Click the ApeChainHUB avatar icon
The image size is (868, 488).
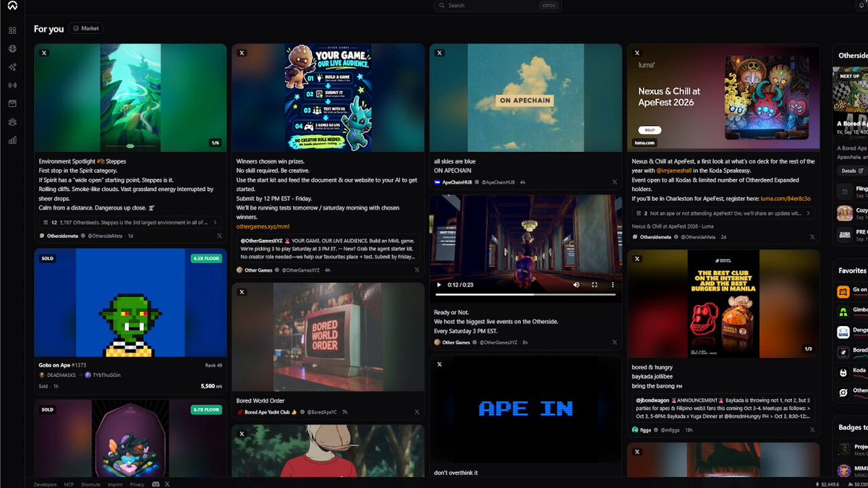[438, 182]
